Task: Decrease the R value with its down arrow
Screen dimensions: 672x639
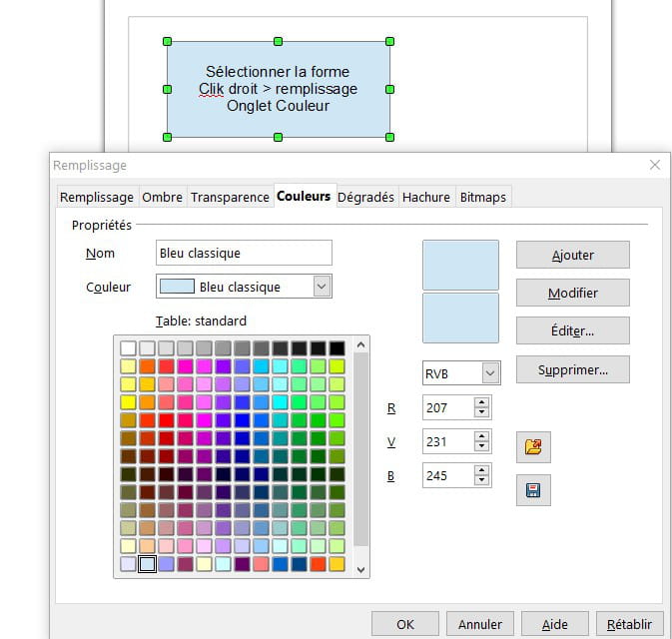Action: coord(481,412)
